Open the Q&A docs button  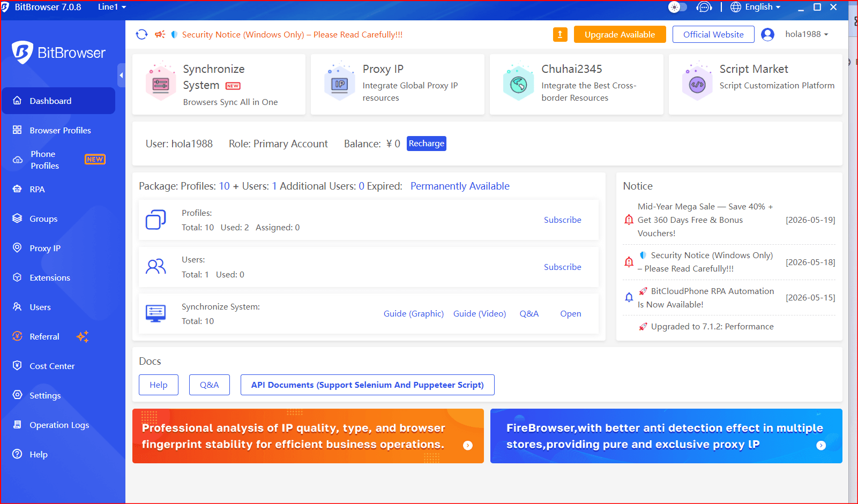coord(210,385)
